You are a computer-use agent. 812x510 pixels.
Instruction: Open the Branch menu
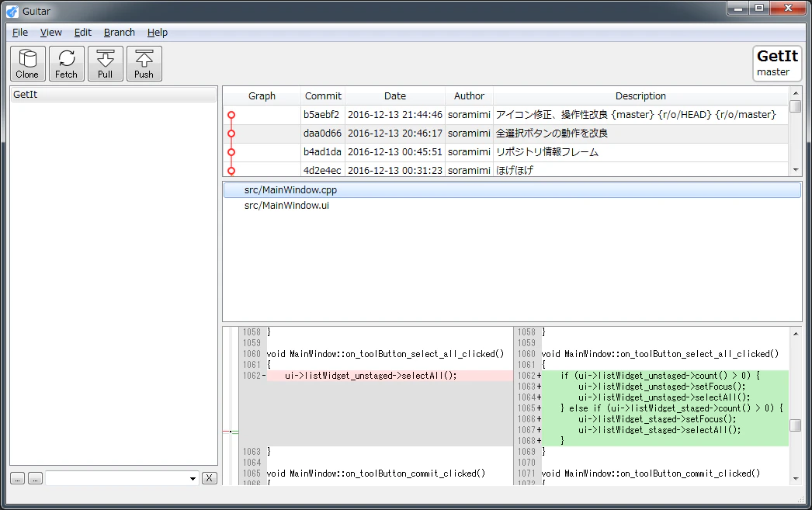[x=119, y=32]
